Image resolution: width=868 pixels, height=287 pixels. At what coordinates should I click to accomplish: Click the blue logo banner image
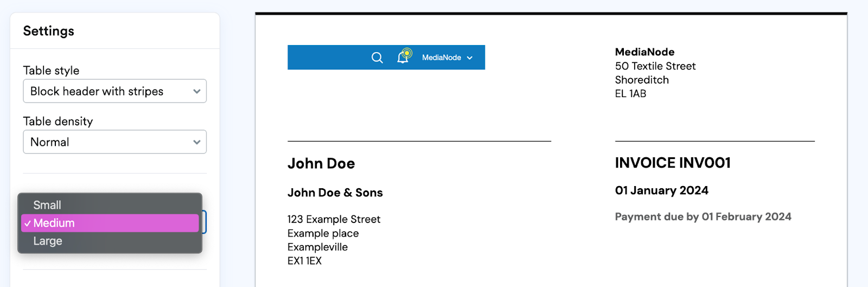pos(325,58)
